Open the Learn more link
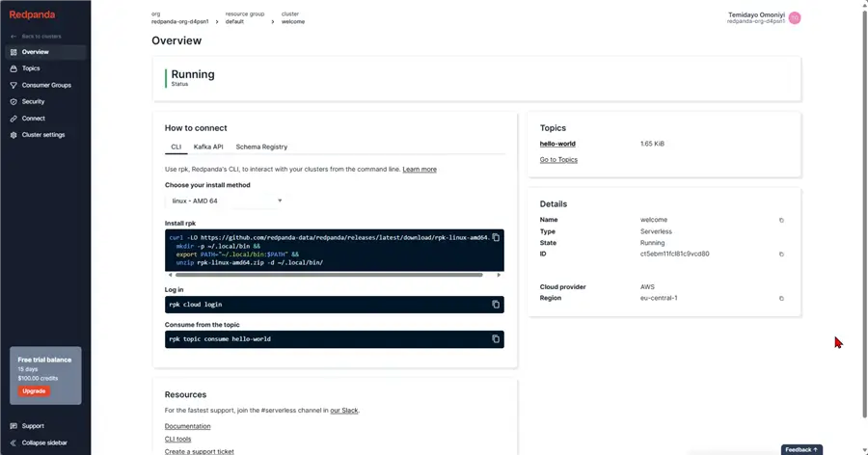Image resolution: width=868 pixels, height=455 pixels. (x=420, y=170)
